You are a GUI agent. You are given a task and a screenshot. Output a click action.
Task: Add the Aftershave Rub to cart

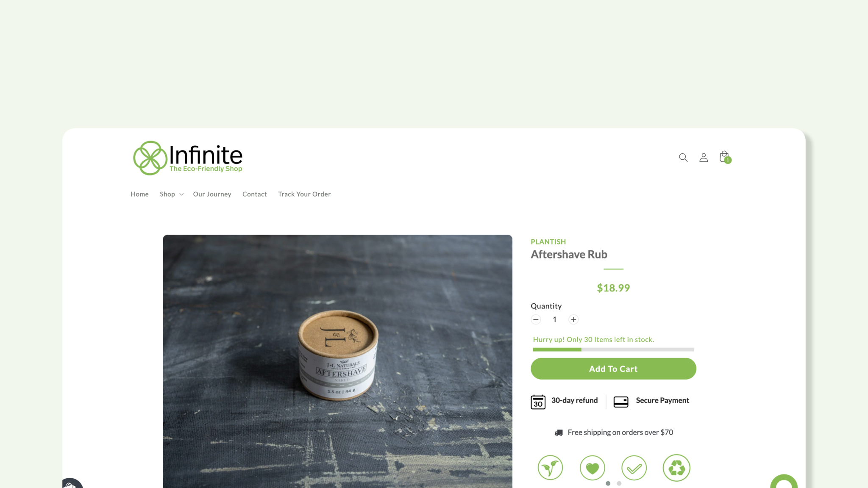click(x=613, y=369)
